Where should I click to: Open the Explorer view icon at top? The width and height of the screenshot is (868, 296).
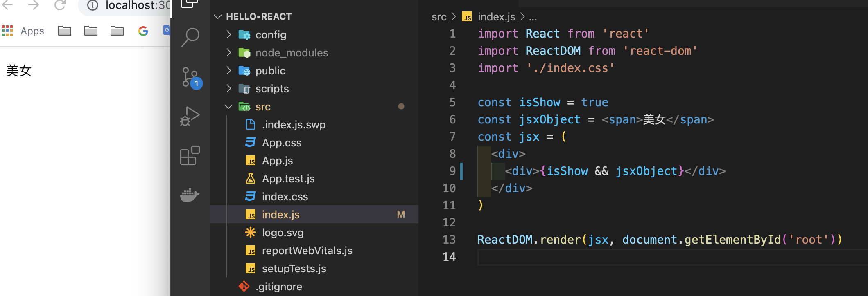[x=190, y=4]
